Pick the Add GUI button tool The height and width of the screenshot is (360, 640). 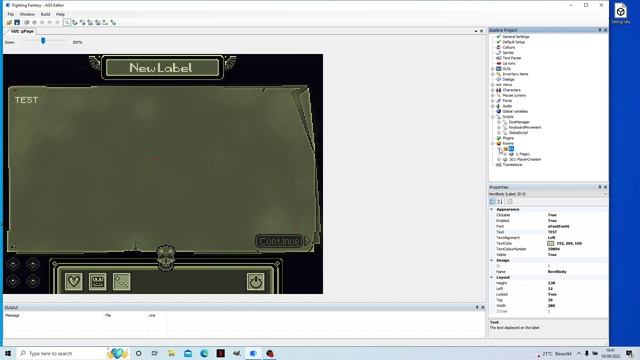click(75, 22)
